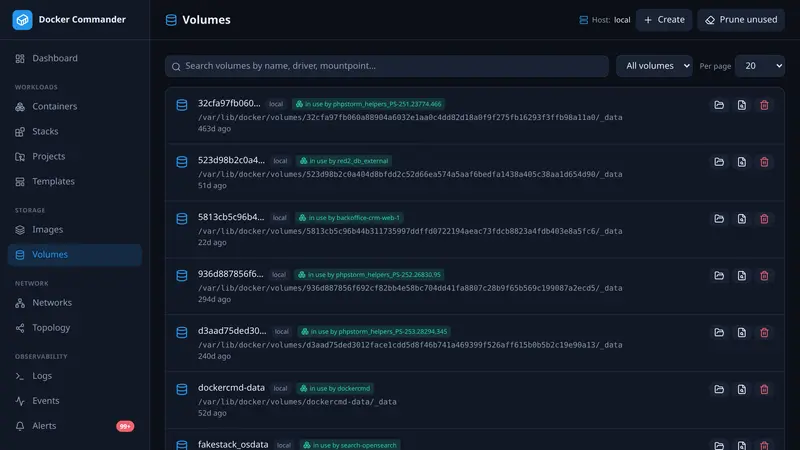The height and width of the screenshot is (450, 800).
Task: Click the Volumes page heading icon
Action: [171, 20]
